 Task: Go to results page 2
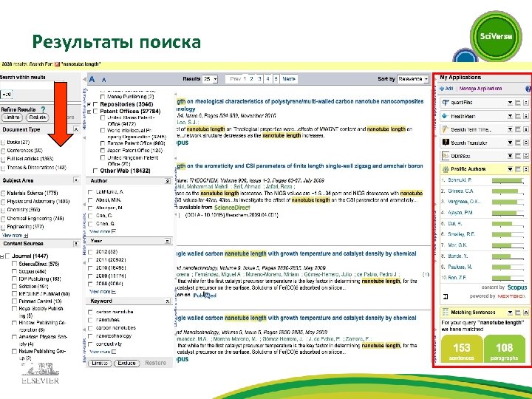coord(251,79)
